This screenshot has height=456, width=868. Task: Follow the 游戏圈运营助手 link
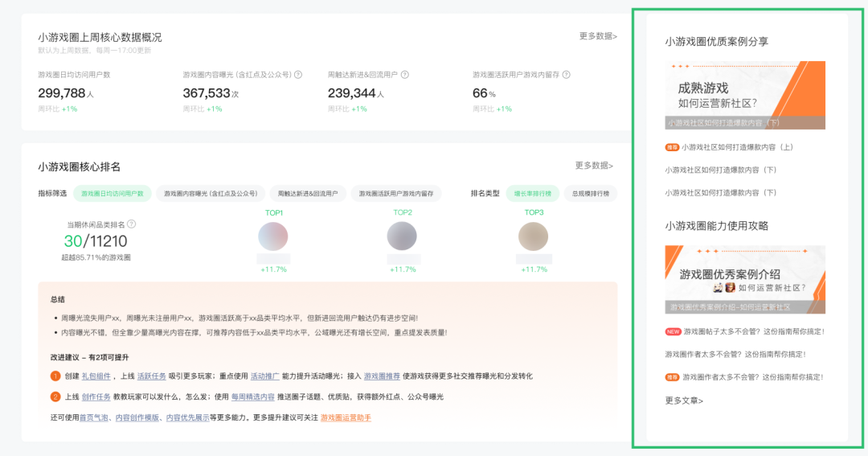pyautogui.click(x=346, y=418)
